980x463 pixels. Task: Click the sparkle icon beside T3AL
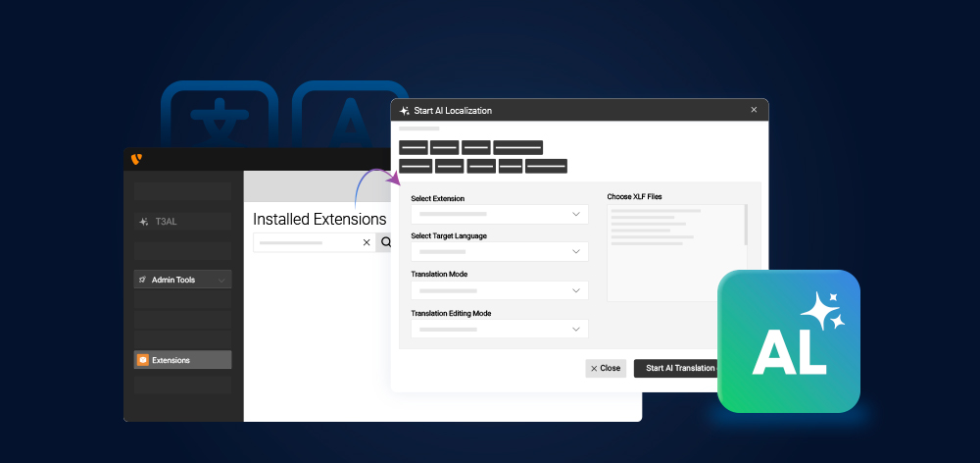coord(143,222)
